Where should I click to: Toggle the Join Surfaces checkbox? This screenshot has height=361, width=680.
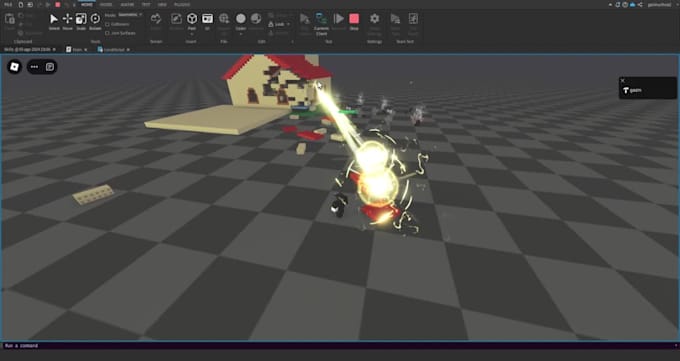click(108, 33)
